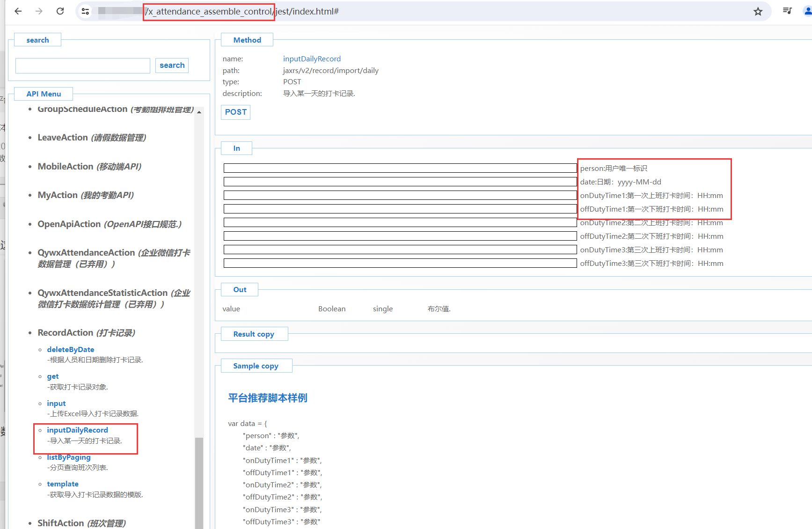Screen dimensions: 812x529
Task: Expand LeaveAction API menu group
Action: [x=92, y=138]
